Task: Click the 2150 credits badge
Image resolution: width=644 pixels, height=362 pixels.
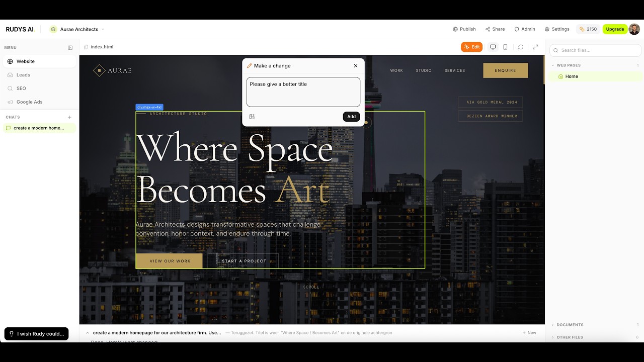Action: 588,29
